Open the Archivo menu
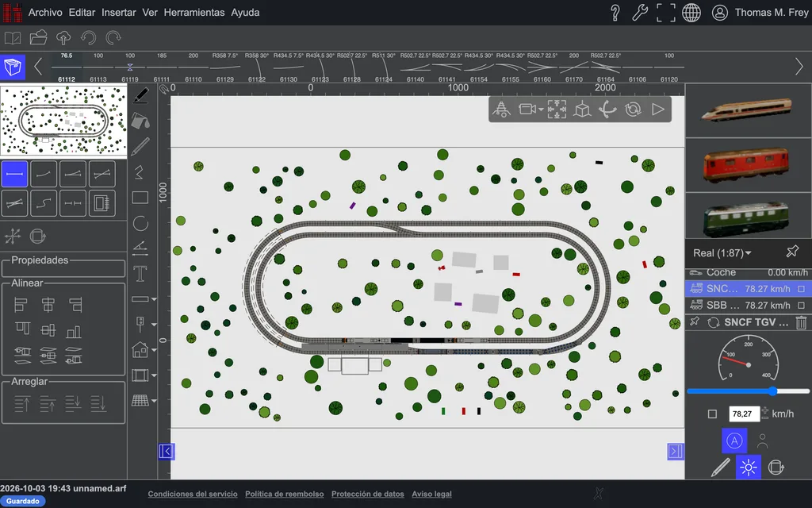Image resolution: width=812 pixels, height=508 pixels. coord(45,13)
